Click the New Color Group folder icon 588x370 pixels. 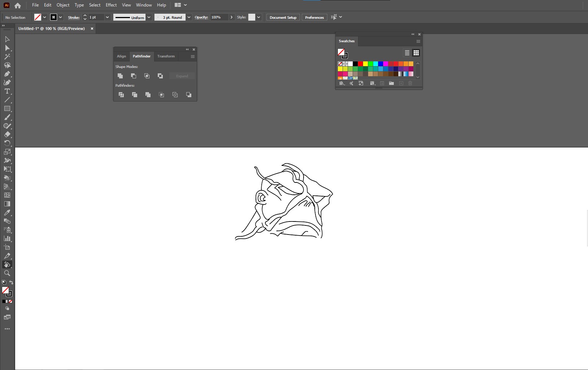coord(391,83)
